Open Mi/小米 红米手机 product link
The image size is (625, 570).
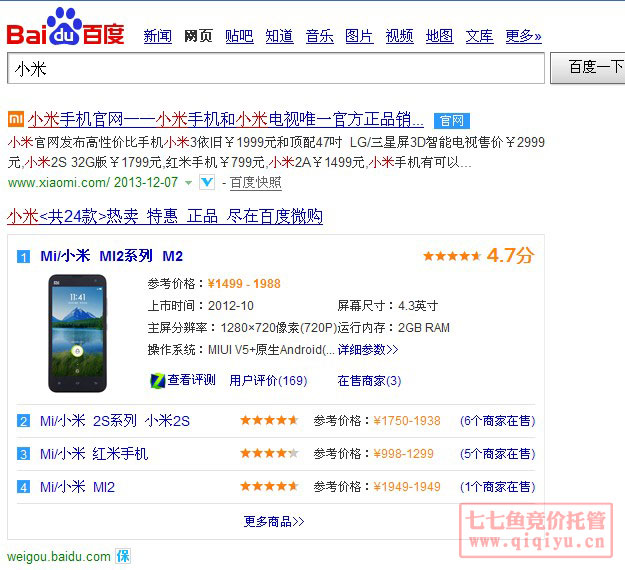coord(94,454)
